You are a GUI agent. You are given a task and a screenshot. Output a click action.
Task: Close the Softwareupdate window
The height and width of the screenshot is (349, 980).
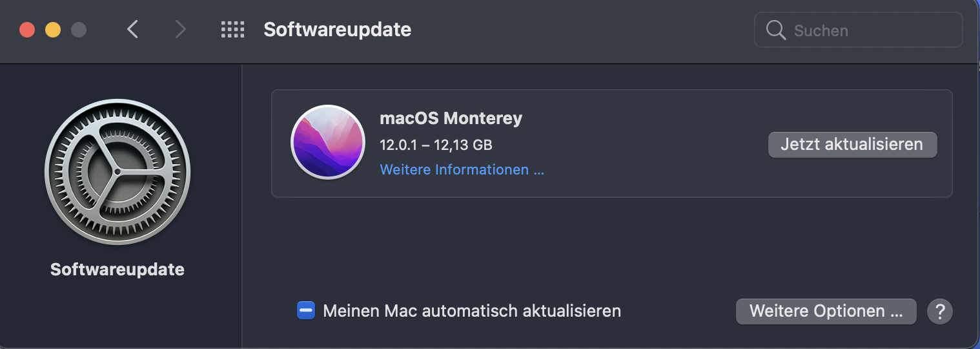coord(27,30)
